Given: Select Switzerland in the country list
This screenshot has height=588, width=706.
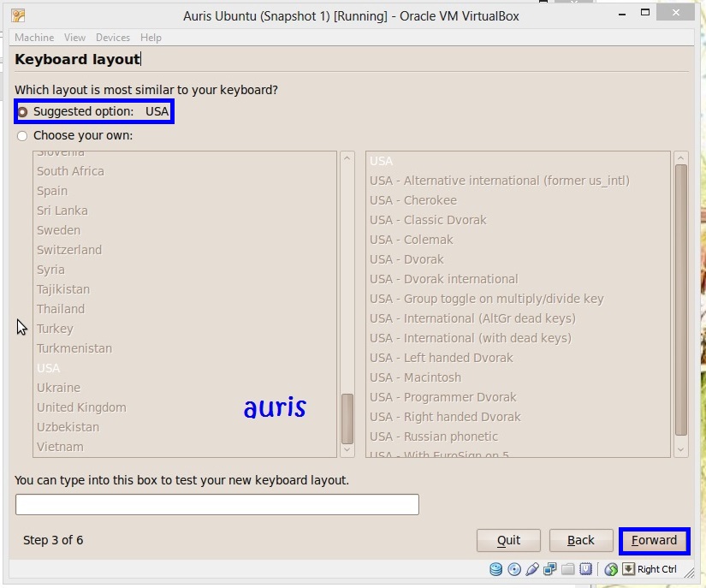Looking at the screenshot, I should pos(185,250).
